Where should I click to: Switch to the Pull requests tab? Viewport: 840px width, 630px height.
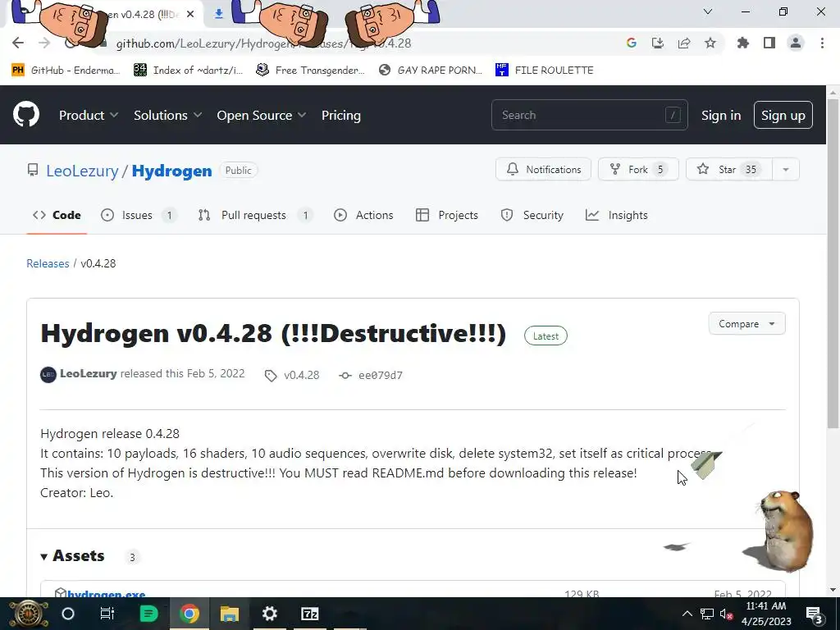click(254, 215)
